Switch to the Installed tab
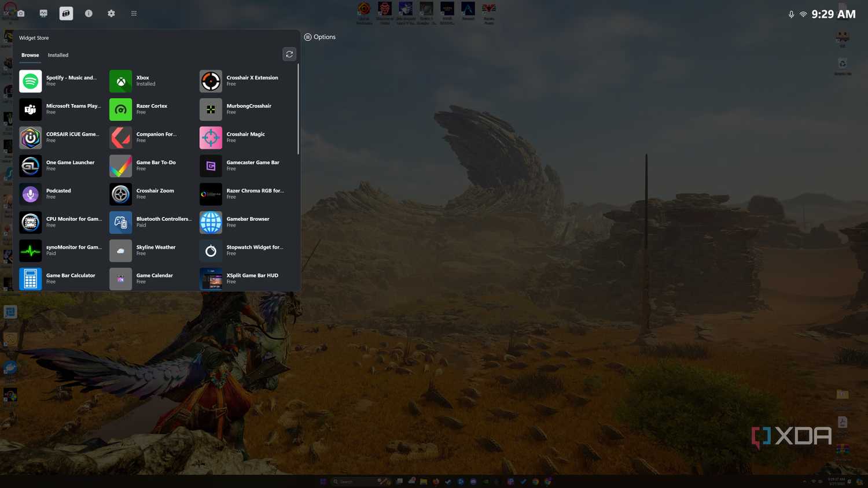The width and height of the screenshot is (868, 488). [58, 55]
